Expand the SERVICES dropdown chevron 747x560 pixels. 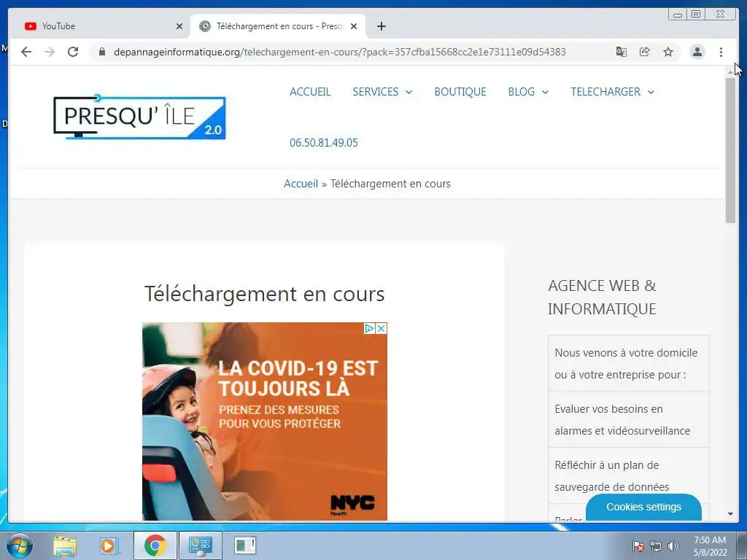point(409,92)
